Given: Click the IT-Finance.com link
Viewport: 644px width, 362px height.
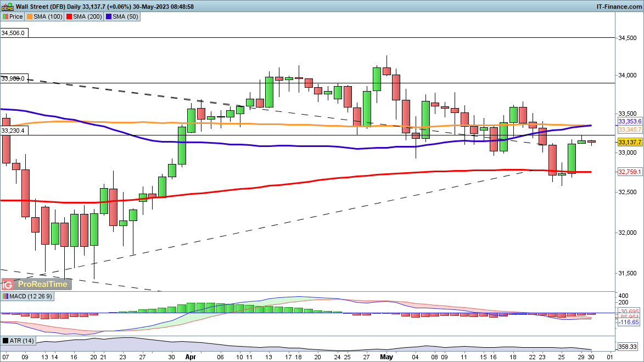Looking at the screenshot, I should pyautogui.click(x=619, y=7).
